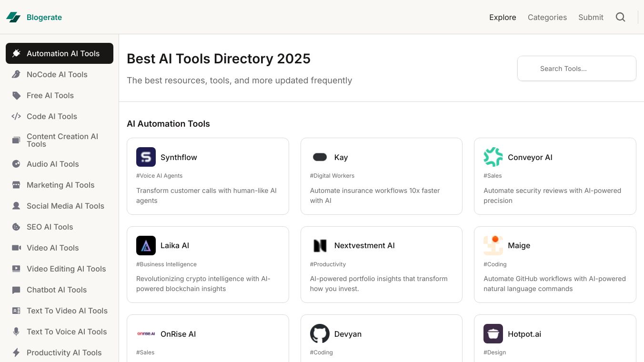Click the Synthflow logo icon

click(x=146, y=157)
